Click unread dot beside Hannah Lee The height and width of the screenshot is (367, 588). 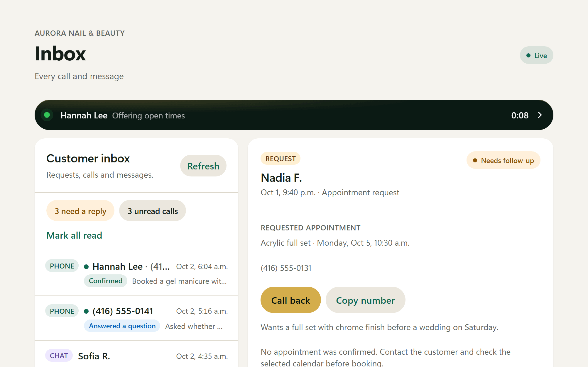pos(86,267)
